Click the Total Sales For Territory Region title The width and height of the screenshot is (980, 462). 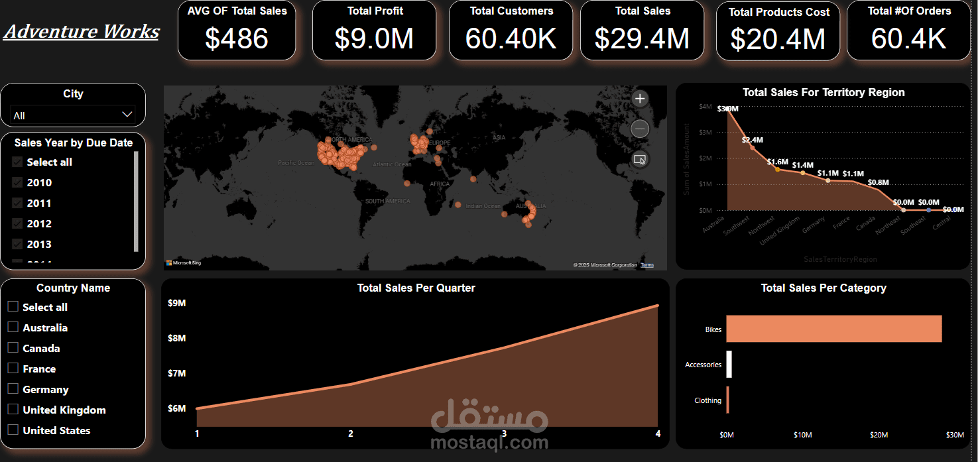pyautogui.click(x=824, y=92)
